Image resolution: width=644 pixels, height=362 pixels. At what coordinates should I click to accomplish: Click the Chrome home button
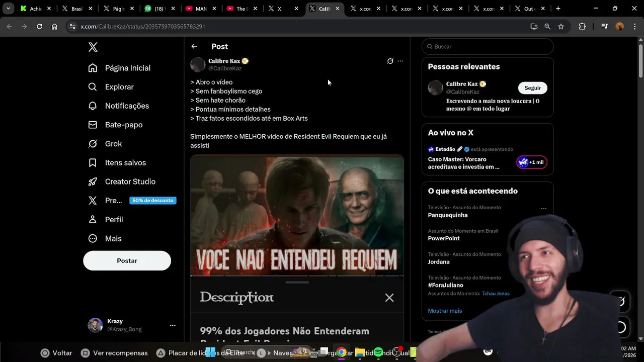coord(54,26)
